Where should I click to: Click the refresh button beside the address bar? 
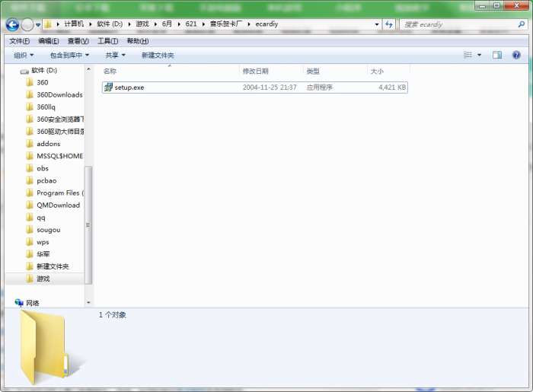(x=389, y=24)
